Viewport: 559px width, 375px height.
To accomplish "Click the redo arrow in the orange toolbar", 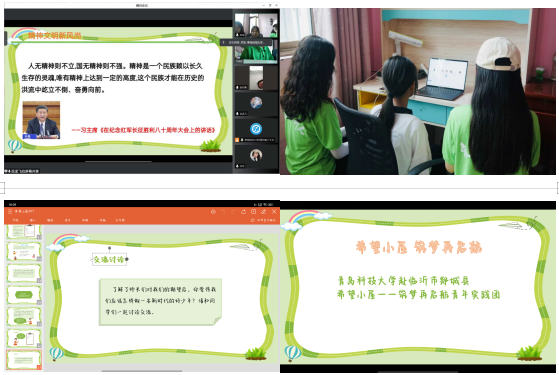I will click(234, 212).
